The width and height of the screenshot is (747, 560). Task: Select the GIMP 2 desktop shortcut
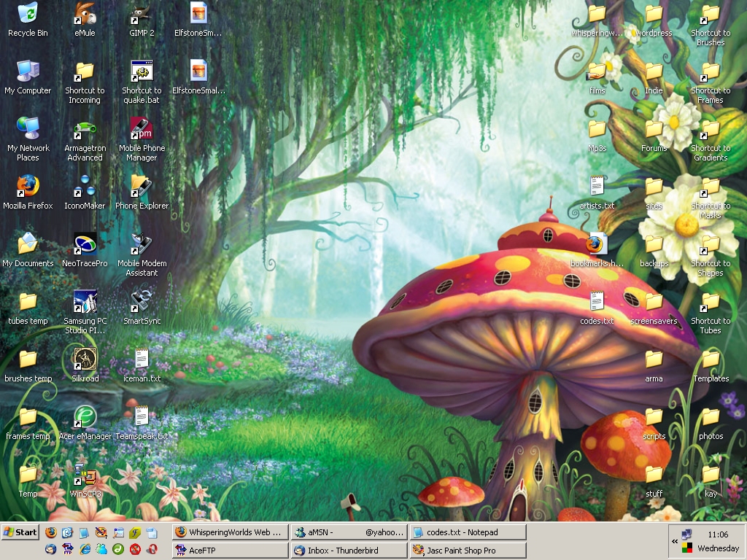tap(142, 19)
